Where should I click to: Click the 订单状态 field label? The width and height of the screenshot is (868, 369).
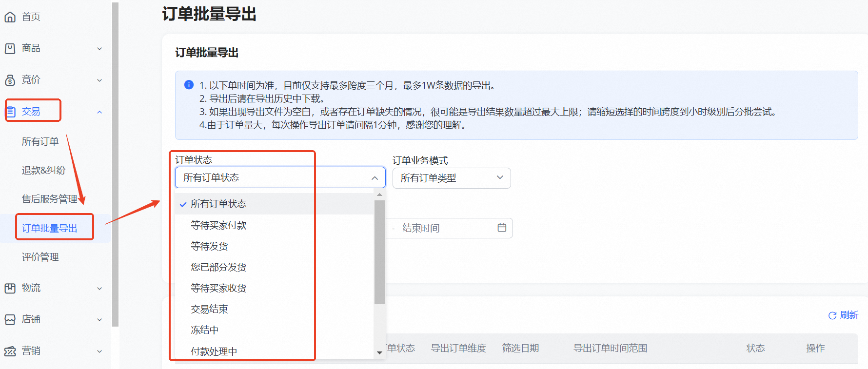194,160
